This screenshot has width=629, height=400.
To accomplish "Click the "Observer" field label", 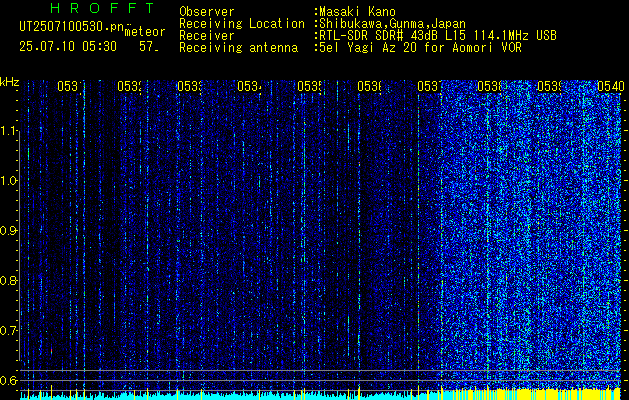I will pyautogui.click(x=207, y=12).
